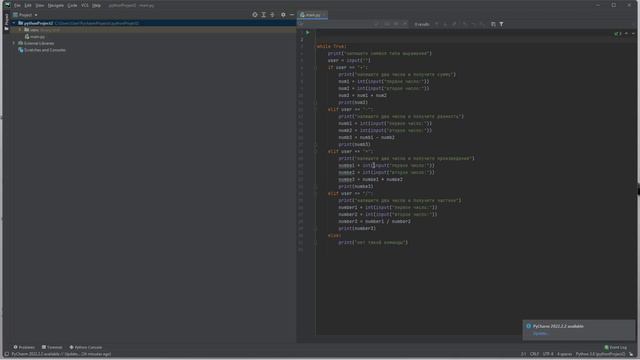This screenshot has height=360, width=640.
Task: Open CRLF line separator selector
Action: click(x=534, y=354)
